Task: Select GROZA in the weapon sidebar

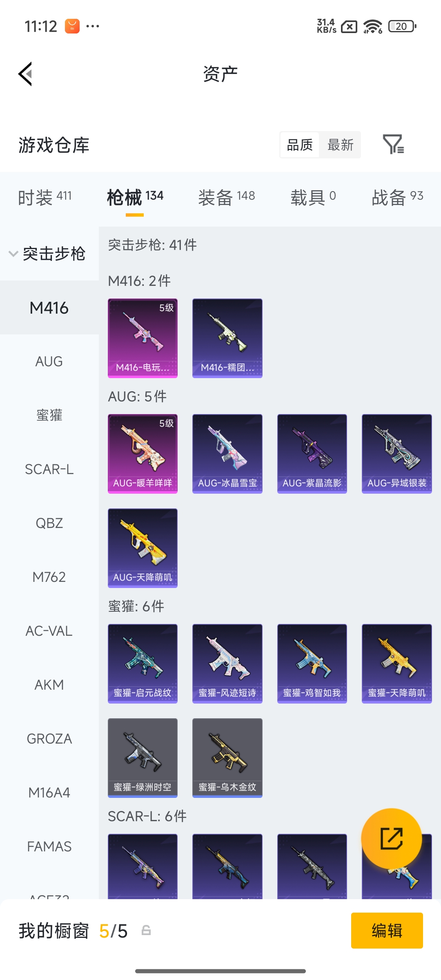Action: pos(49,739)
